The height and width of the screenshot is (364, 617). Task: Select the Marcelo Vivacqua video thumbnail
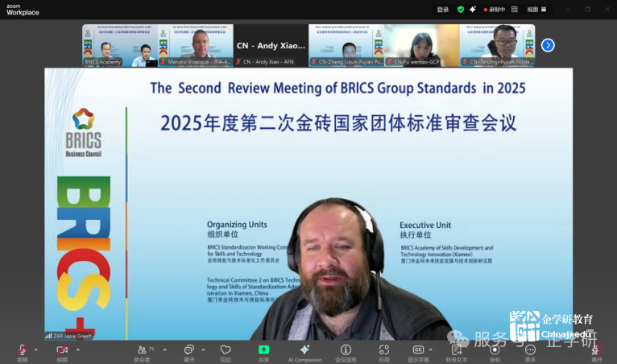tap(196, 45)
